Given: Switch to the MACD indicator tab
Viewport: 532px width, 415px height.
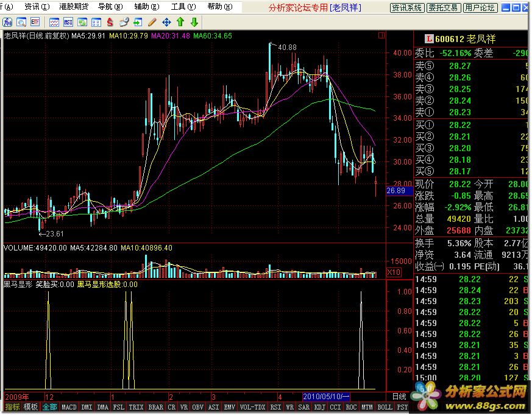Looking at the screenshot, I should (x=69, y=407).
